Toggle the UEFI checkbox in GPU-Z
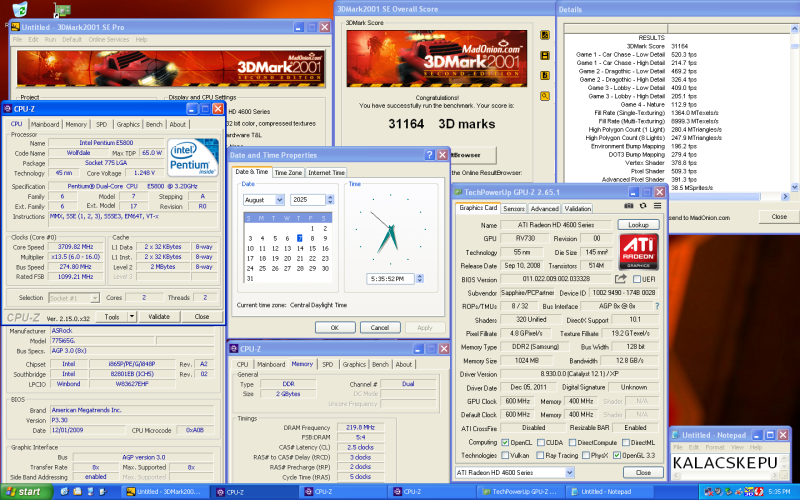Viewport: 800px width, 500px height. (637, 279)
